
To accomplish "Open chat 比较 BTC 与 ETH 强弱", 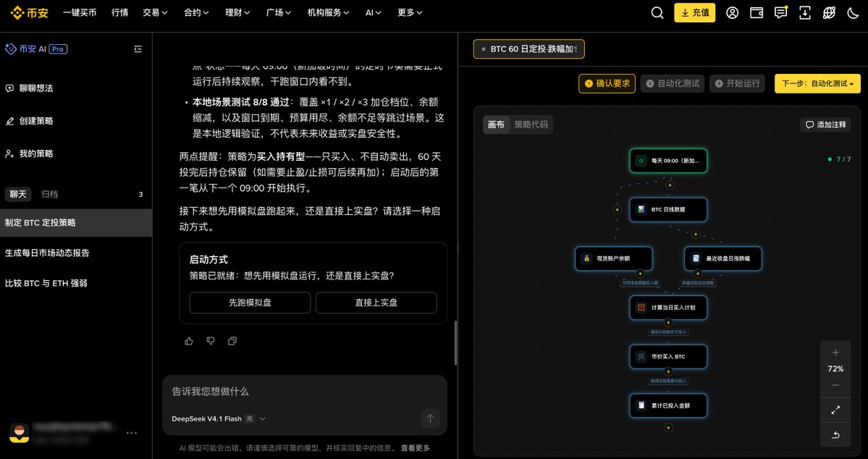I will [76, 284].
